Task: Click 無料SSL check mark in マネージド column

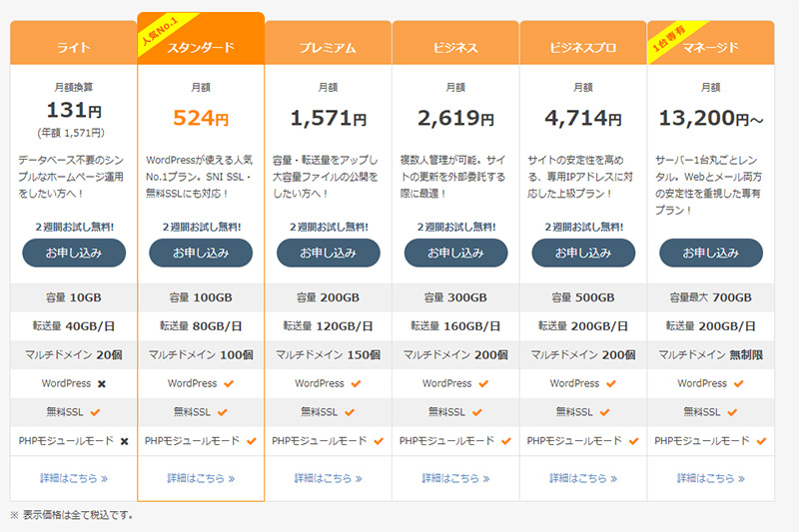Action: 732,412
